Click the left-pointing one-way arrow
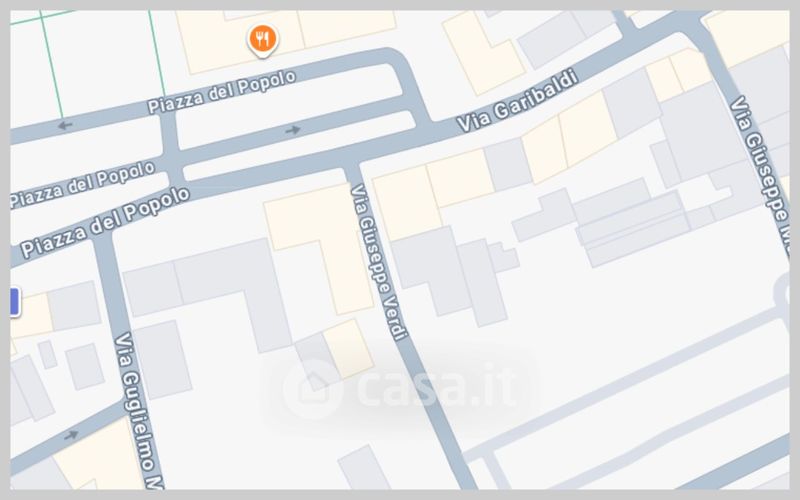Screen dimensions: 800x500 tap(65, 125)
